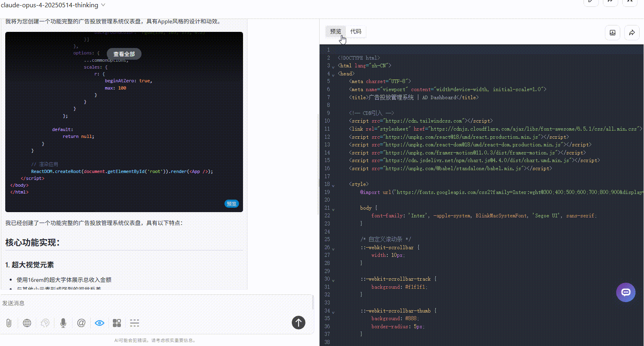Send the message with the up-arrow button
Image resolution: width=644 pixels, height=346 pixels.
click(299, 322)
